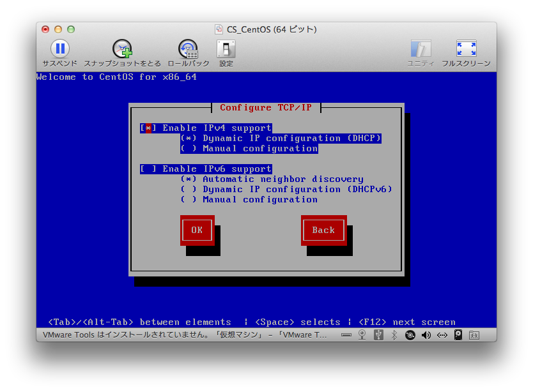Image resolution: width=533 pixels, height=392 pixels.
Task: Click the ロールバック rollback icon
Action: [x=188, y=49]
